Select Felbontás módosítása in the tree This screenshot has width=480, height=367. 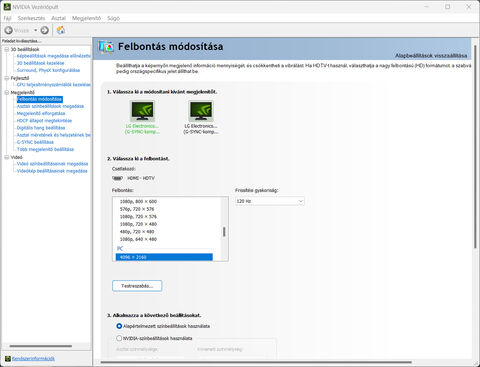coord(40,99)
